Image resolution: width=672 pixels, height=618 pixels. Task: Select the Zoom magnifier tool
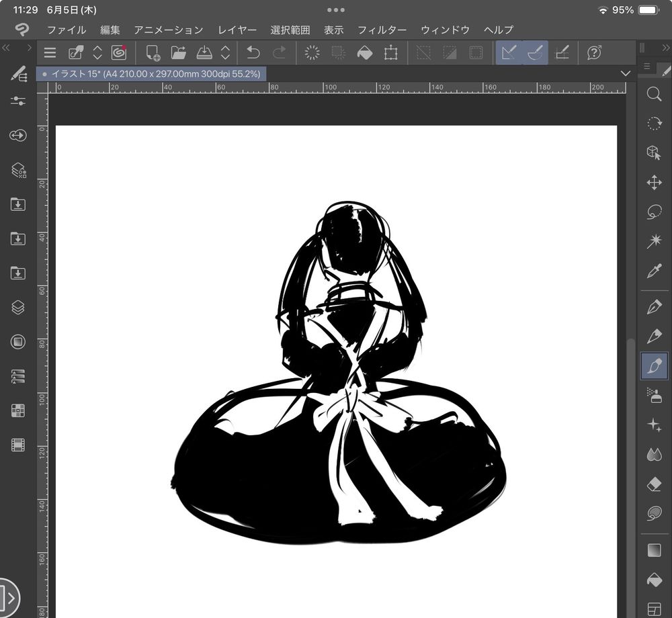pyautogui.click(x=654, y=95)
